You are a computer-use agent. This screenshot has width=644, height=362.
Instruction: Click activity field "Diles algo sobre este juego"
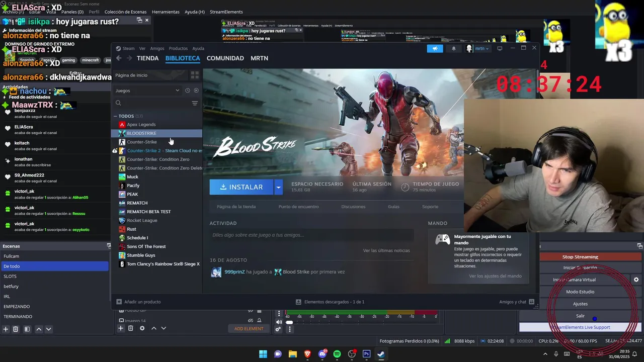click(x=311, y=235)
